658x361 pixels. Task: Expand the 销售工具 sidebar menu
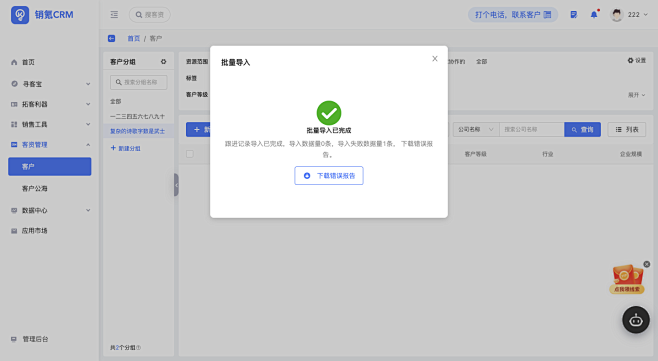click(50, 124)
